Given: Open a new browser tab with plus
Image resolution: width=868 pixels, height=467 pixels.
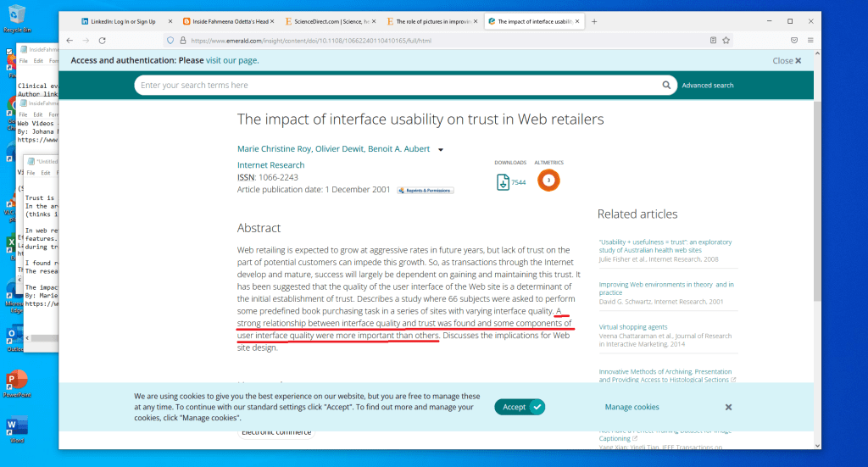Looking at the screenshot, I should click(x=594, y=21).
